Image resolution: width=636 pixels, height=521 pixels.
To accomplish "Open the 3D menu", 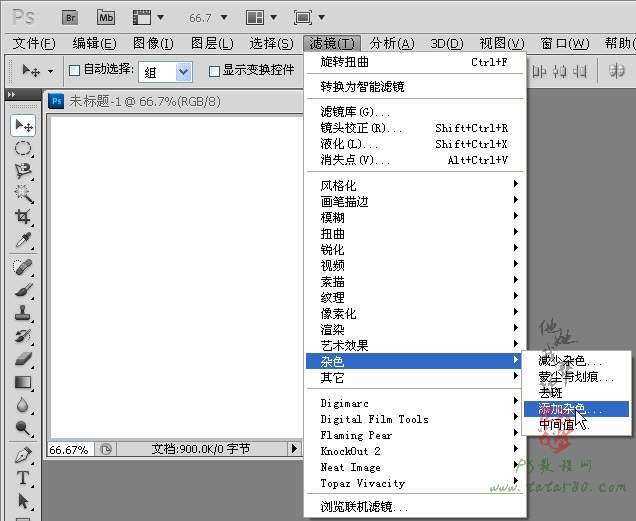I will coord(447,43).
